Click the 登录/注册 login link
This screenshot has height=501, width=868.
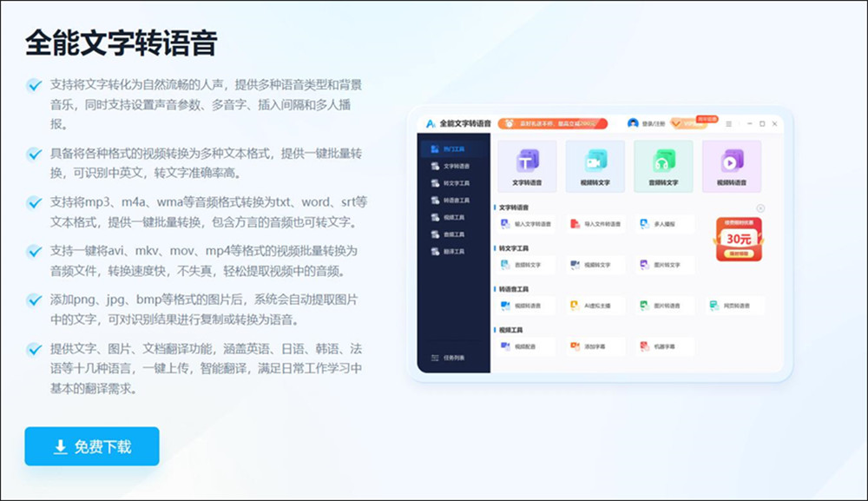(x=654, y=123)
